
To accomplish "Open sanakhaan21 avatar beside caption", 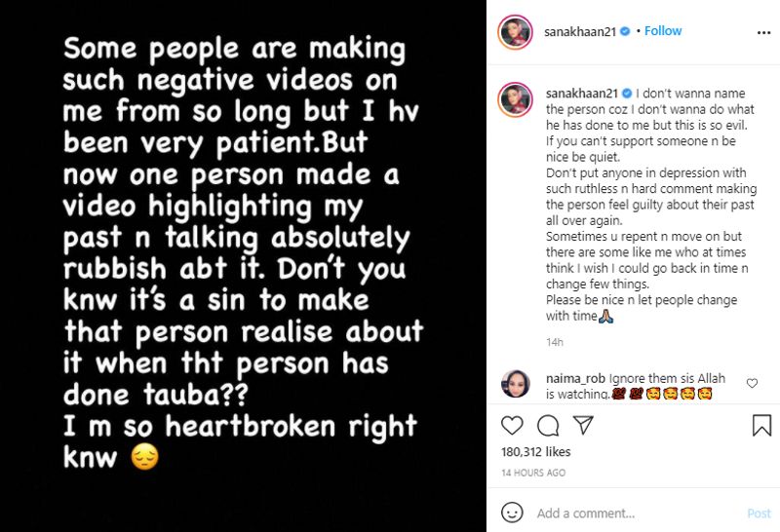I will (x=516, y=99).
